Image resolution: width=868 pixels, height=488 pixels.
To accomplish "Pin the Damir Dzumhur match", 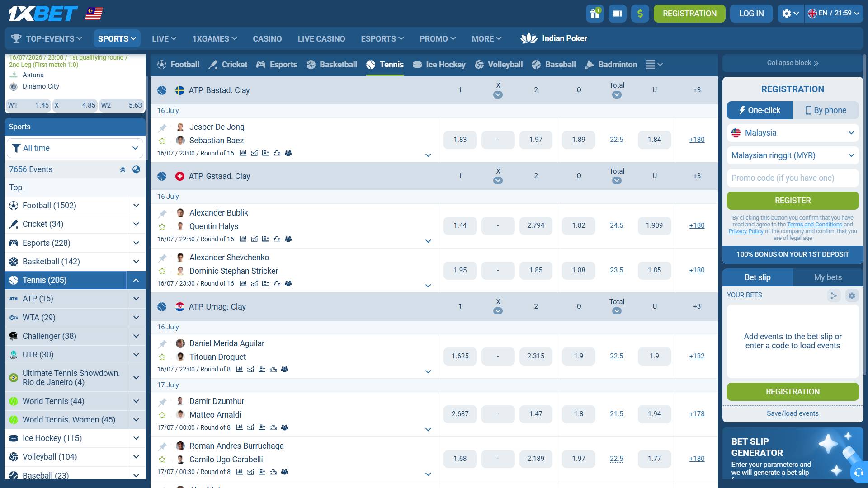I will (162, 402).
